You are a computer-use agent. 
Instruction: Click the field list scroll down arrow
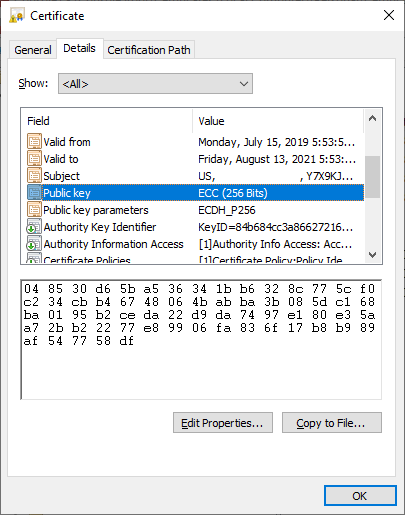373,255
